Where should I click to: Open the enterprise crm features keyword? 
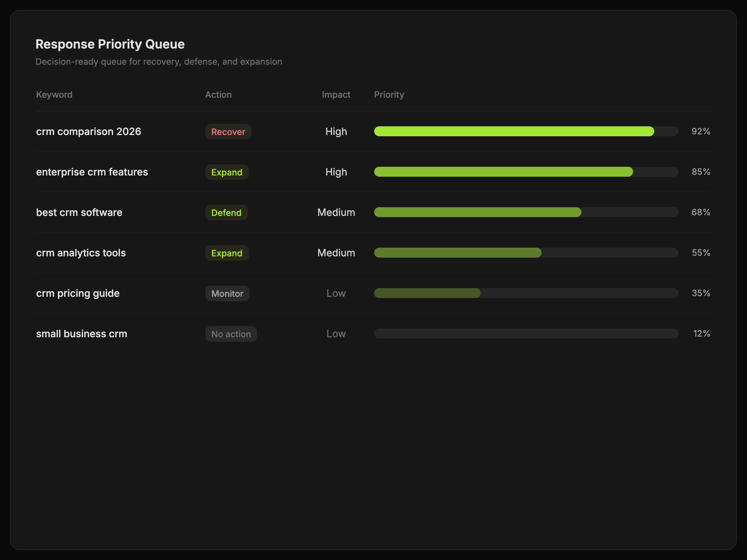[x=92, y=172]
